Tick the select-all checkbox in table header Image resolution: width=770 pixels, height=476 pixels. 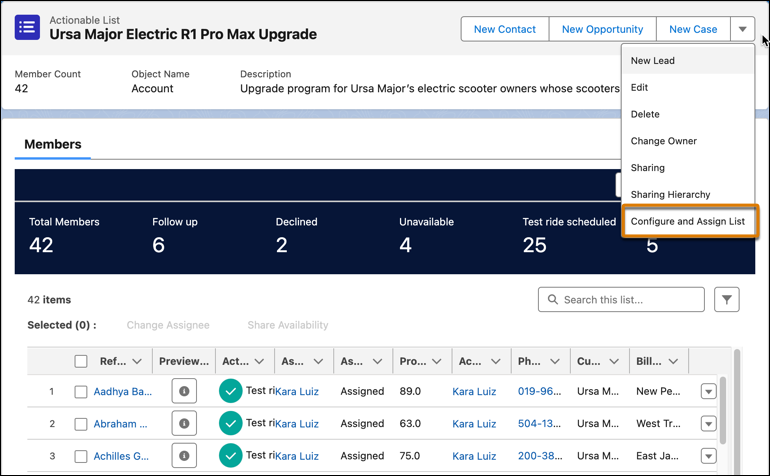81,362
